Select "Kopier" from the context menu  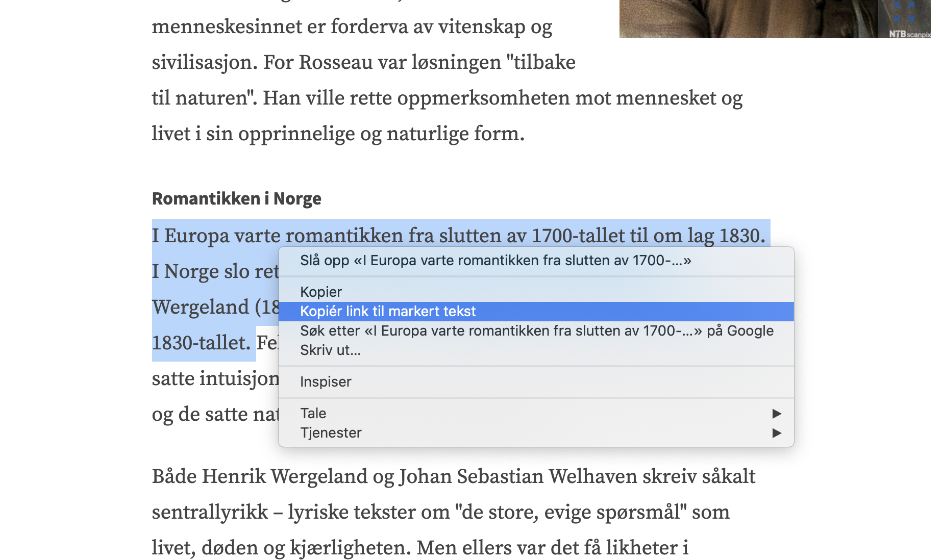click(x=321, y=292)
